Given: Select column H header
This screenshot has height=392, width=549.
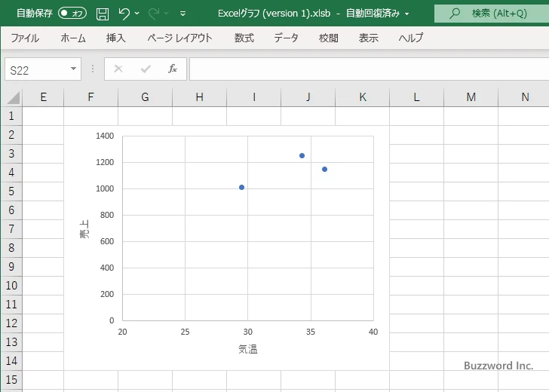Looking at the screenshot, I should pos(199,97).
